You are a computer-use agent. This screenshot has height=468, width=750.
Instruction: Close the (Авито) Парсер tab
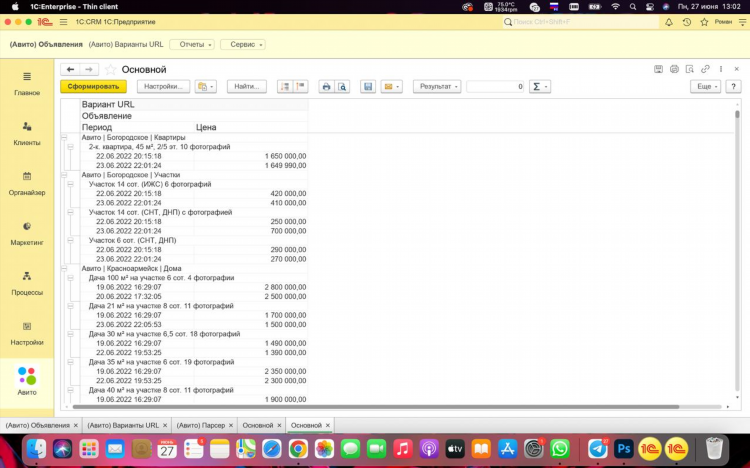point(231,425)
